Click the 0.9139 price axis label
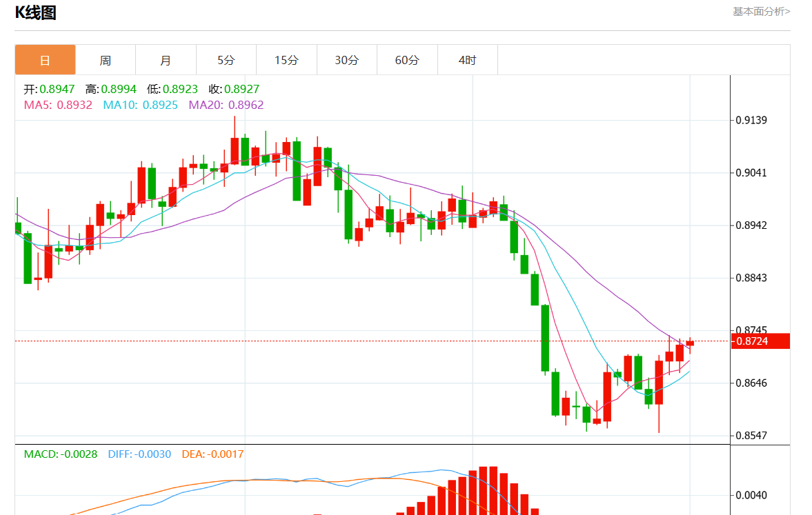Viewport: 812px width, 515px height. click(751, 120)
